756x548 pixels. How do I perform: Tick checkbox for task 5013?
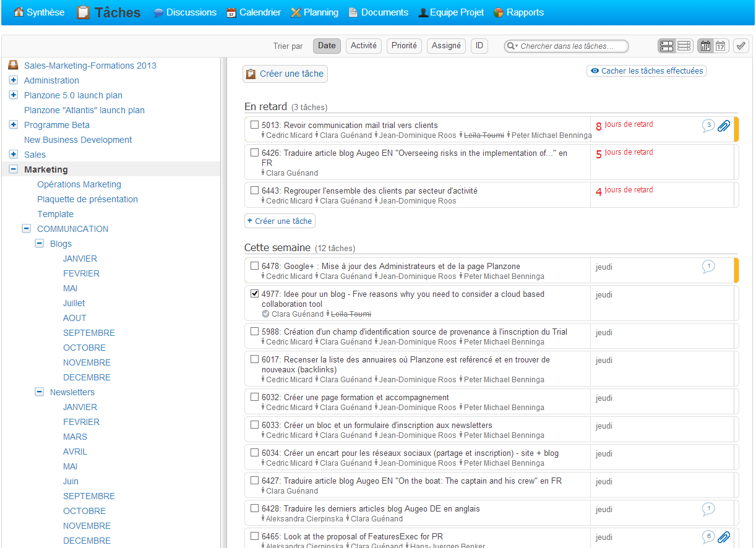254,124
